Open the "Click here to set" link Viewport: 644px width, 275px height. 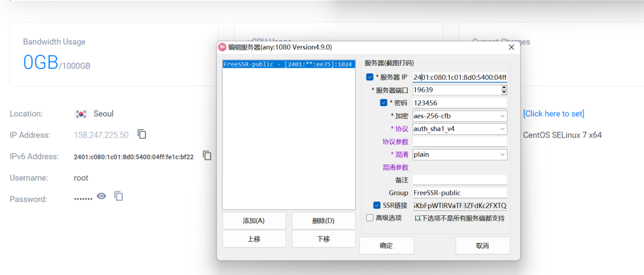point(553,114)
